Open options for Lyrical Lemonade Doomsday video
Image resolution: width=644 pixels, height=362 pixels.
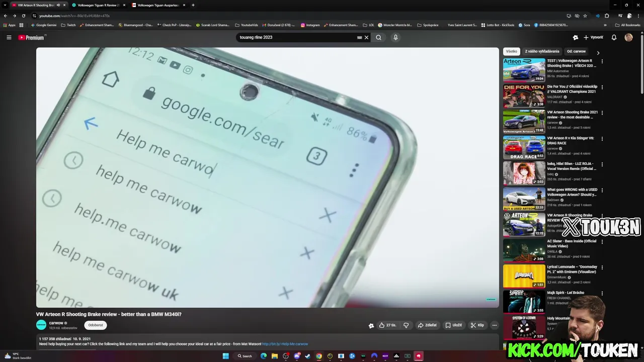click(x=602, y=267)
